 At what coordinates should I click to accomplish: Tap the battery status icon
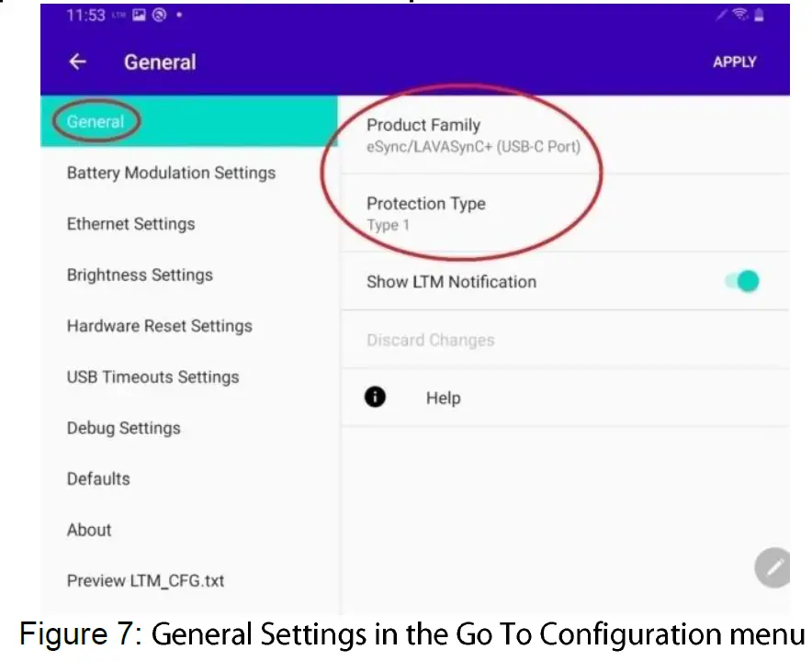[759, 16]
